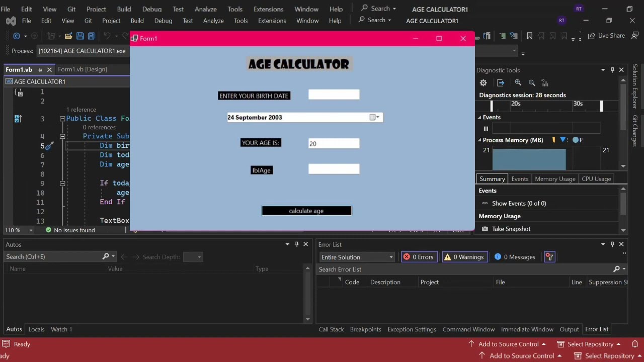Screen dimensions: 644x362
Task: Collapse the If block outline node
Action: coord(62,184)
